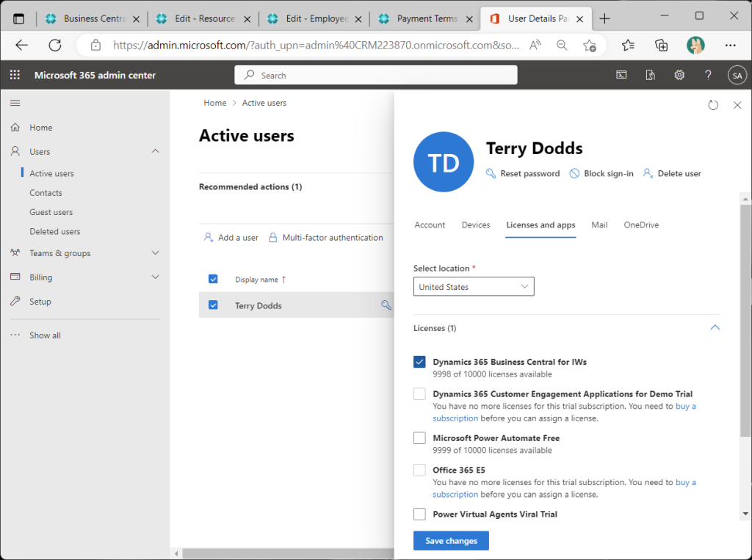Screen dimensions: 752x560
Task: Open browser Collections icon
Action: tap(662, 45)
